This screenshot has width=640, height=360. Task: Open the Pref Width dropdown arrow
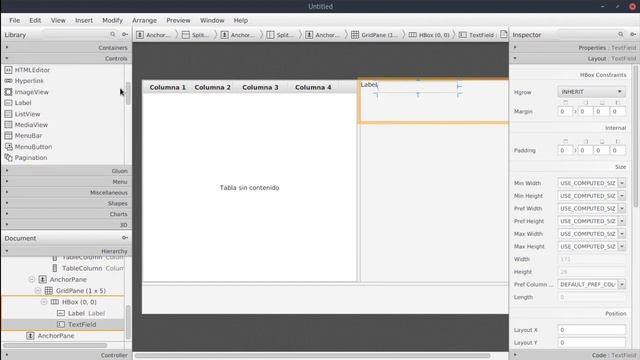[x=622, y=209]
